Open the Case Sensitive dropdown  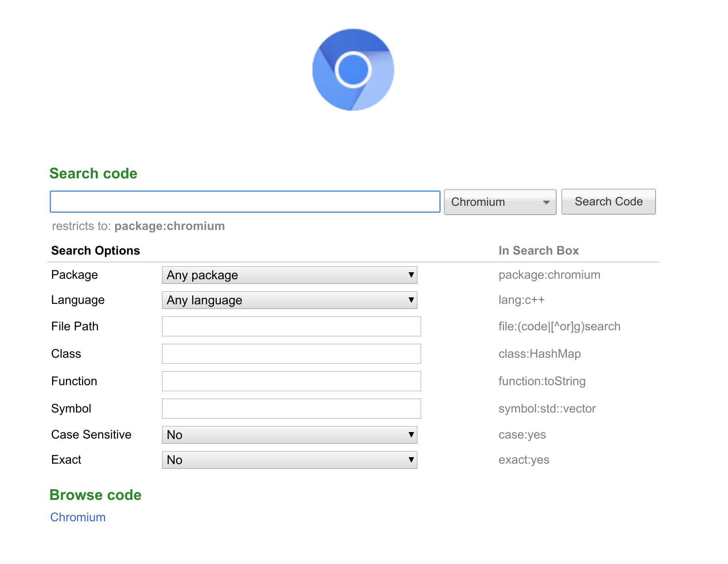pyautogui.click(x=290, y=435)
